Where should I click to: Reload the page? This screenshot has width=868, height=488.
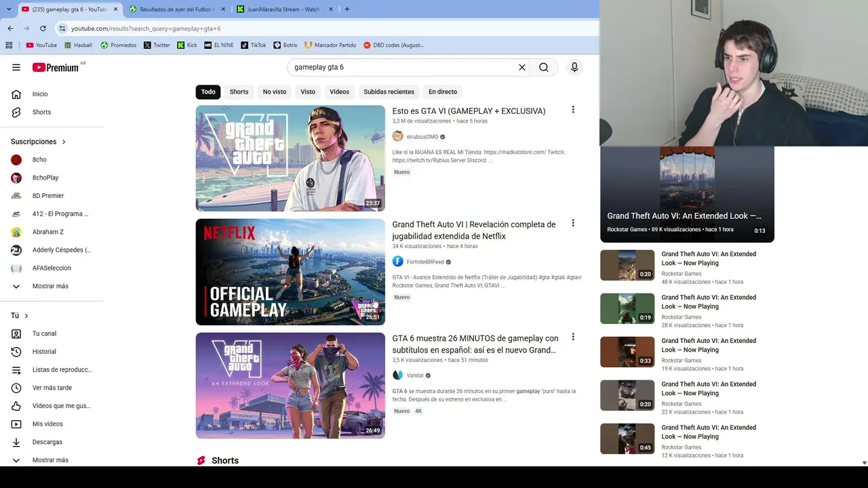point(43,28)
